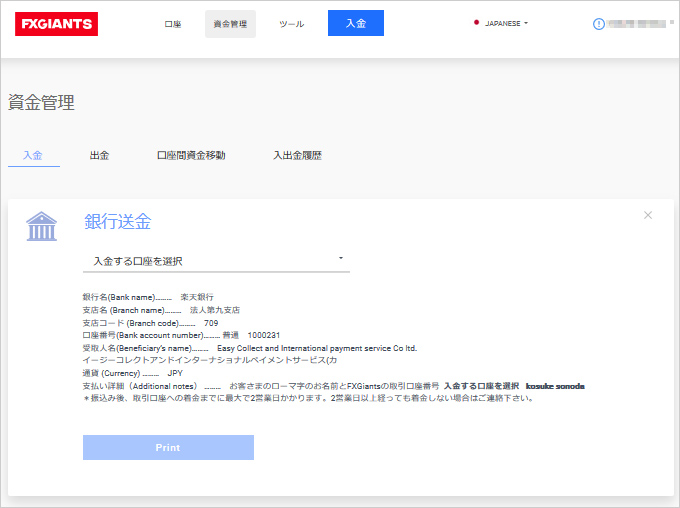Close the 銀行送金 panel with X
The width and height of the screenshot is (680, 508).
click(x=648, y=215)
